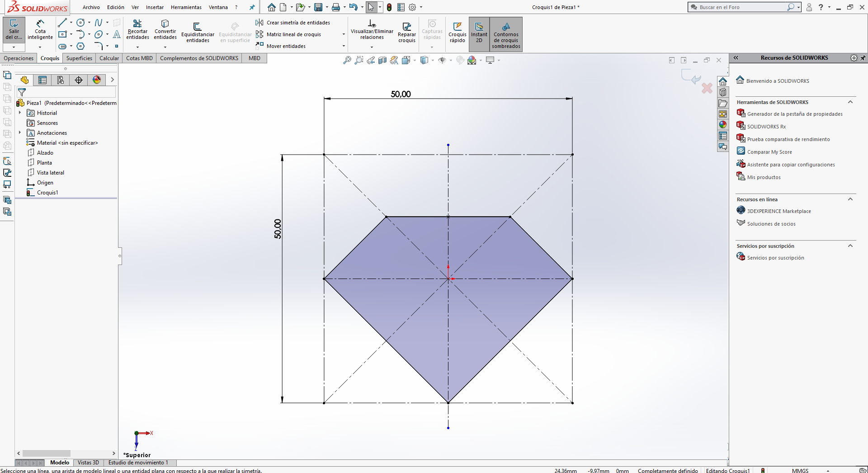Click the Print icon
The height and width of the screenshot is (473, 868).
(336, 7)
